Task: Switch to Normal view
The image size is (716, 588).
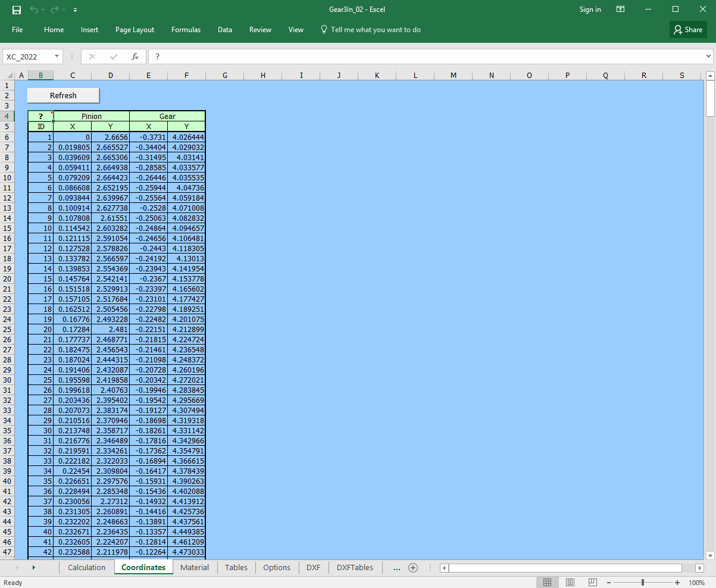Action: click(x=548, y=582)
